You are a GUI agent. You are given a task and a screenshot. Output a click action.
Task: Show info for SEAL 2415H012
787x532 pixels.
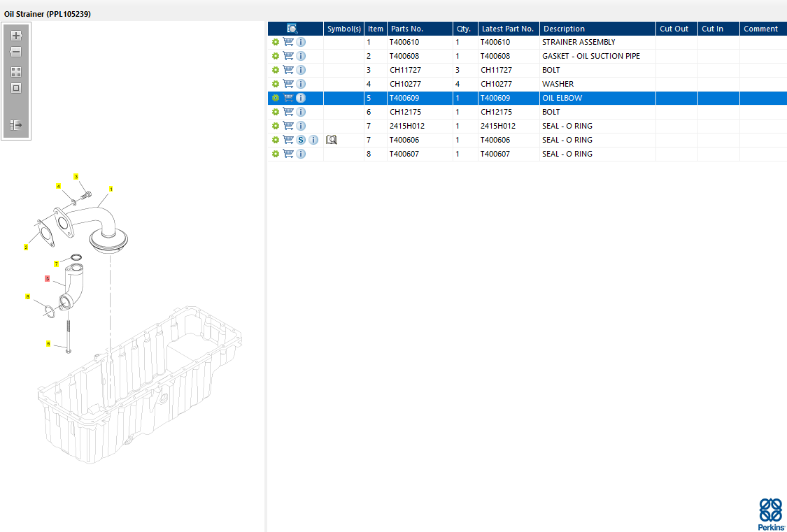tap(301, 126)
